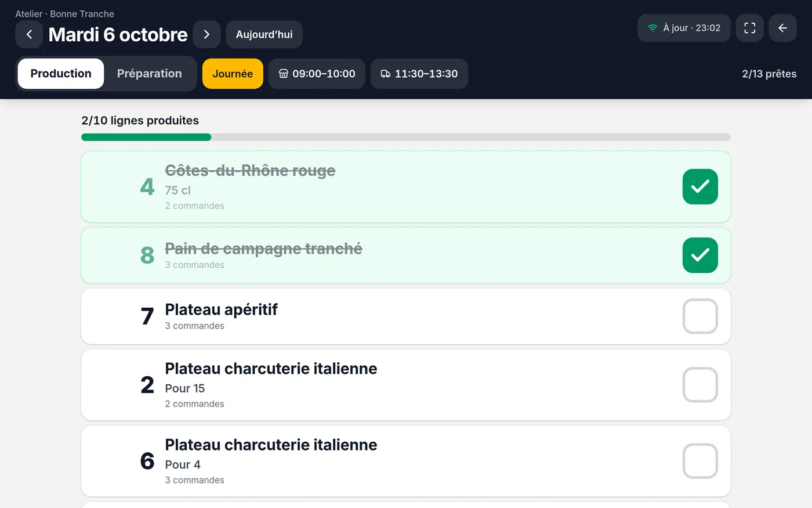Viewport: 812px width, 508px height.
Task: Go to previous day with left chevron
Action: [29, 34]
